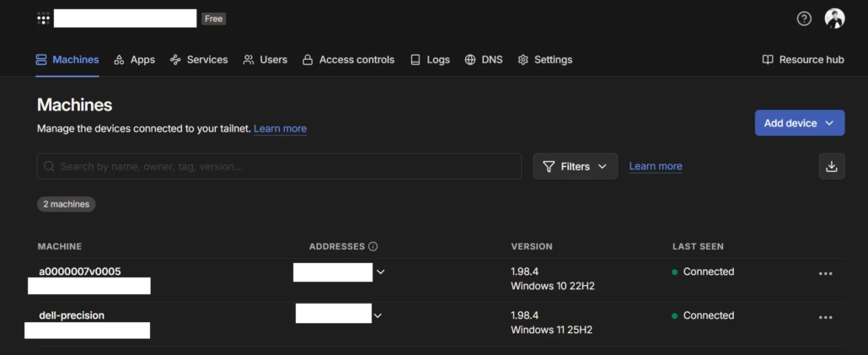Viewport: 868px width, 355px height.
Task: Open the DNS tab
Action: 483,60
